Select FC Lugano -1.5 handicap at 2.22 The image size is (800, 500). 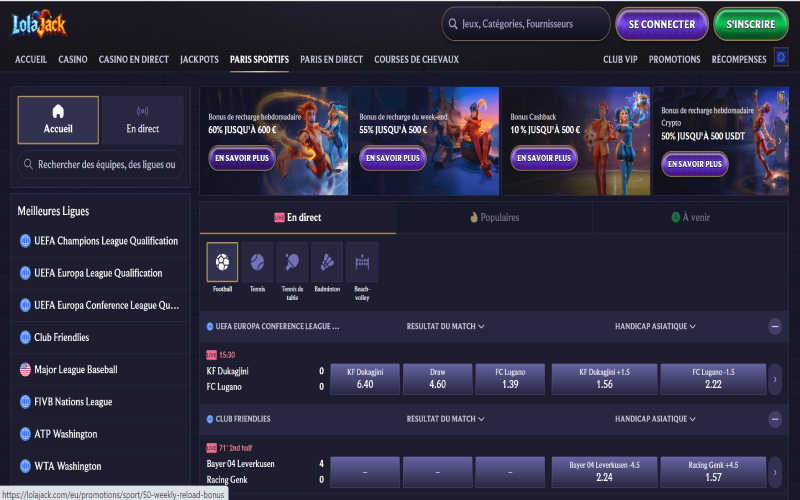713,379
